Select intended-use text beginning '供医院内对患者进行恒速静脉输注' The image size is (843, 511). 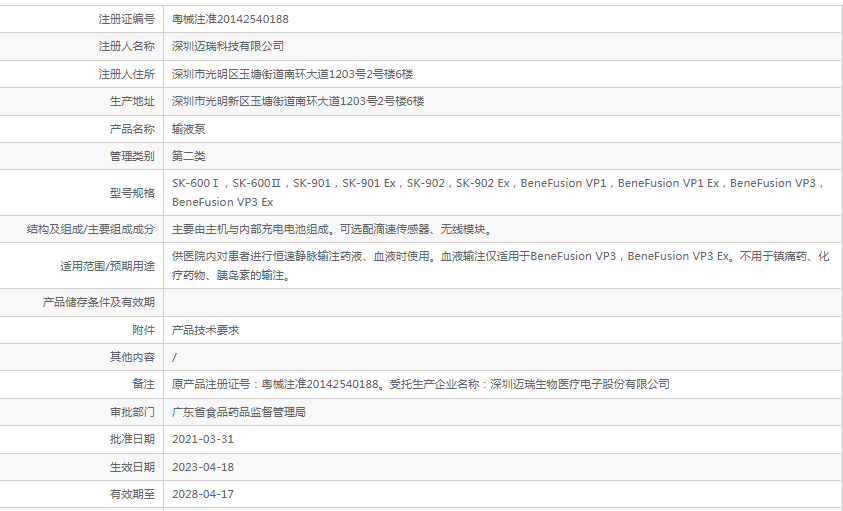[x=501, y=266]
